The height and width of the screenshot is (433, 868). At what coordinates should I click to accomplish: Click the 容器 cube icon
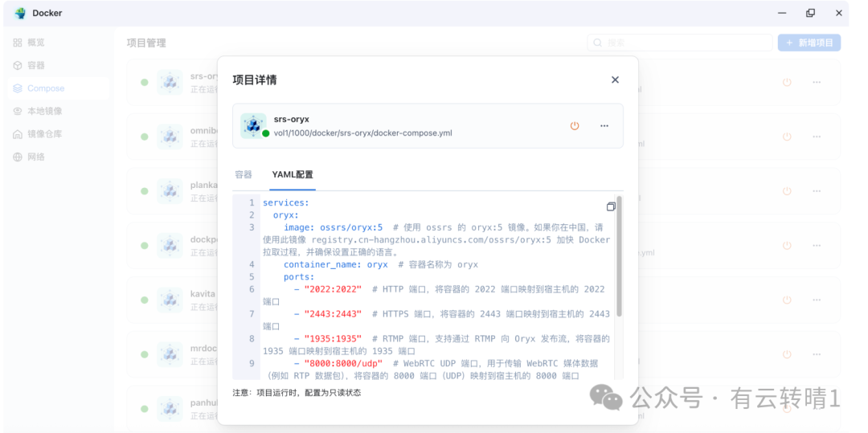pos(18,65)
